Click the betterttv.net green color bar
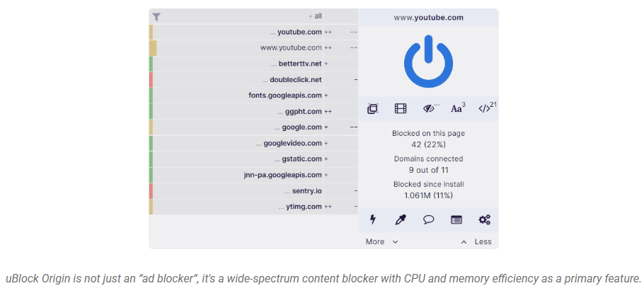644x298 pixels. pos(151,64)
